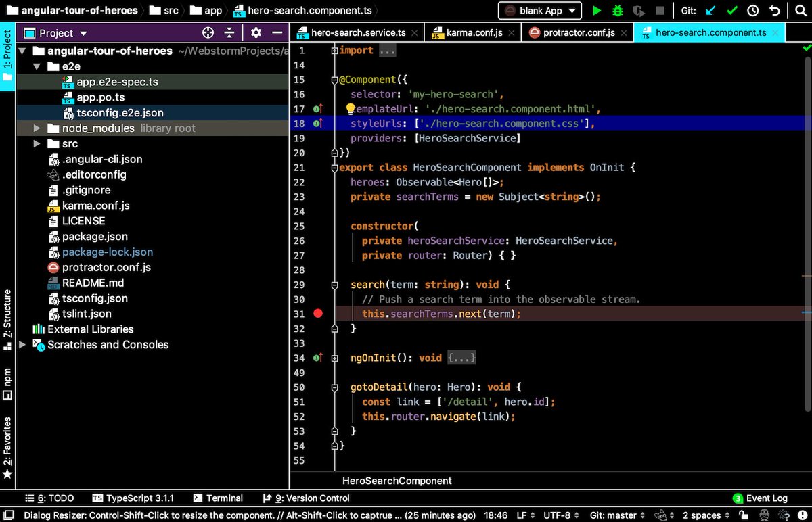Click the lightbulb intention icon on line 17

pyautogui.click(x=351, y=109)
